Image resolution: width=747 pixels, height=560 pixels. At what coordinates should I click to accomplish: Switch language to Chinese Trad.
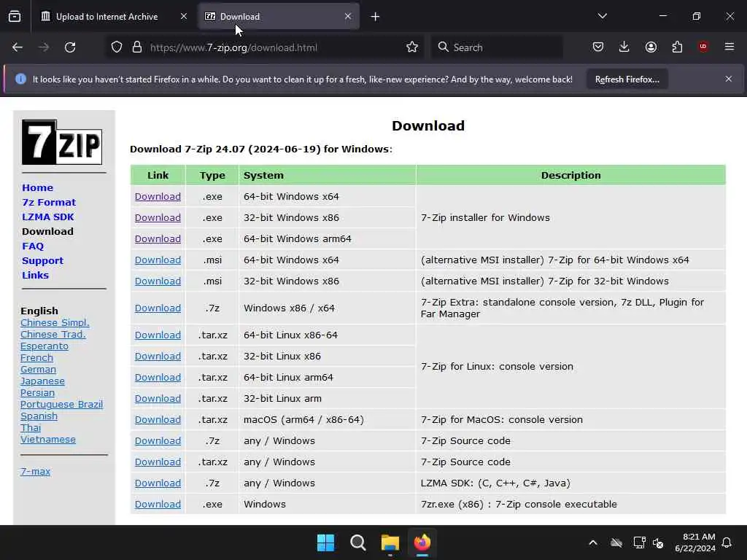point(53,334)
